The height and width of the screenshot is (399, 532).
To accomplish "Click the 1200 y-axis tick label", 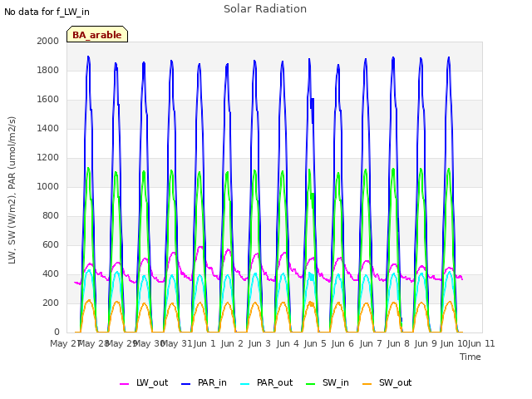I will pyautogui.click(x=48, y=157).
